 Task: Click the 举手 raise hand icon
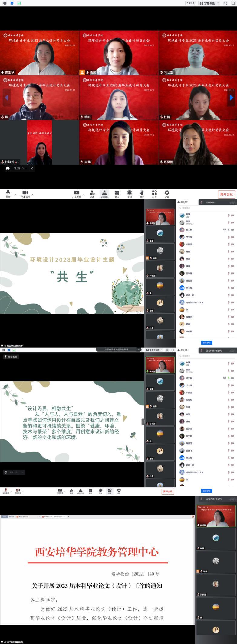tap(142, 193)
